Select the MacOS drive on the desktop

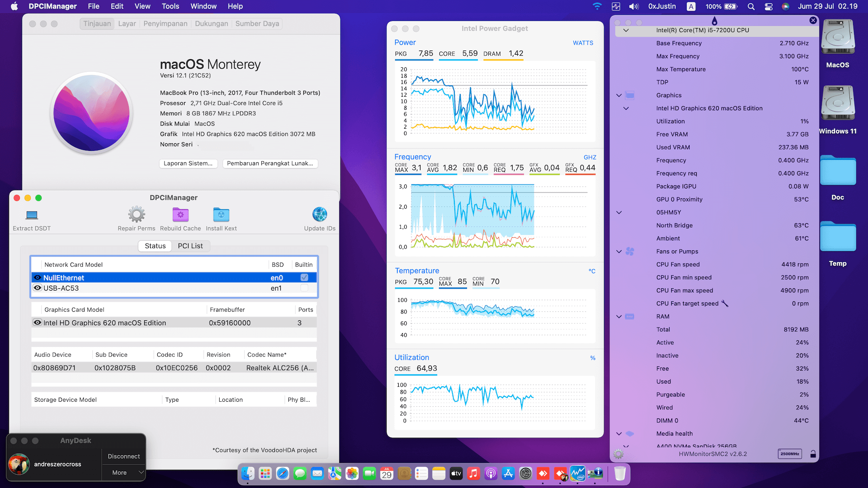coord(838,37)
